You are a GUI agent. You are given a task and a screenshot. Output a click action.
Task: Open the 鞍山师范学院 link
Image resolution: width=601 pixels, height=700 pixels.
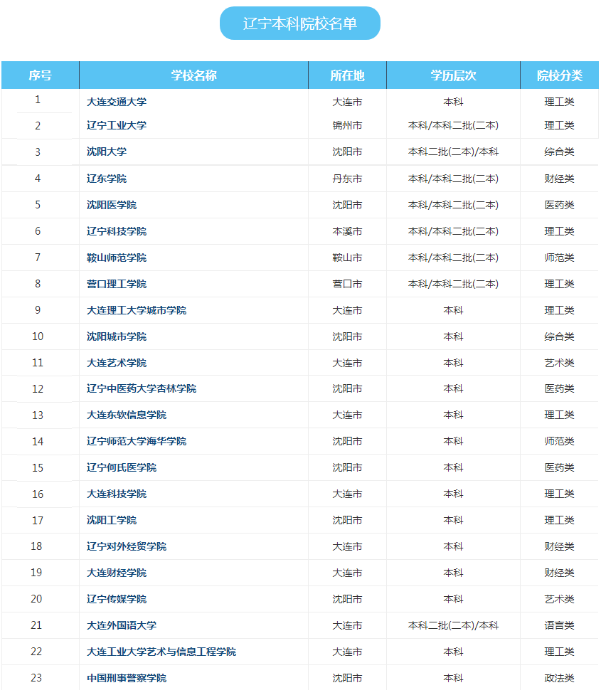[117, 258]
